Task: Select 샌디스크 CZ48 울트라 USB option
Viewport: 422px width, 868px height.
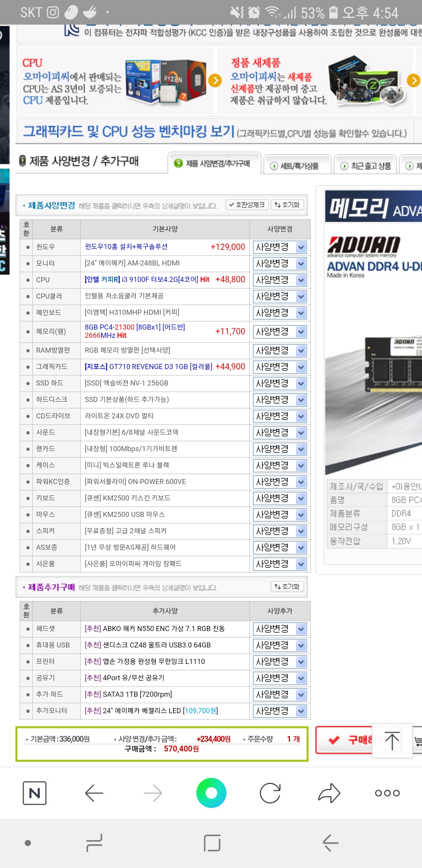Action: (x=148, y=645)
